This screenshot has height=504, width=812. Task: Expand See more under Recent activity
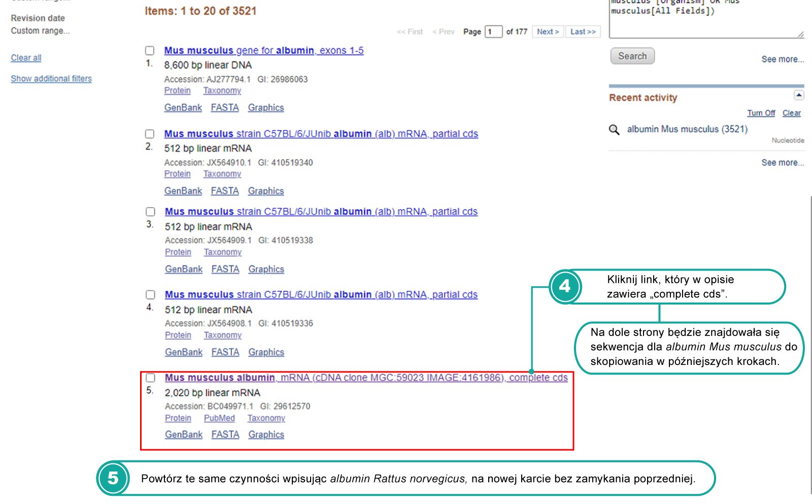coord(782,163)
